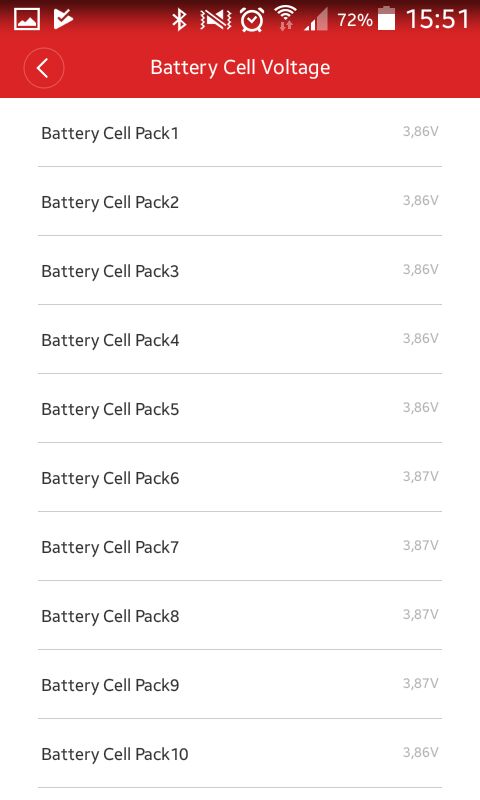Screen dimensions: 480x800
Task: Select the Battery Cell Pack8 row
Action: (x=240, y=615)
